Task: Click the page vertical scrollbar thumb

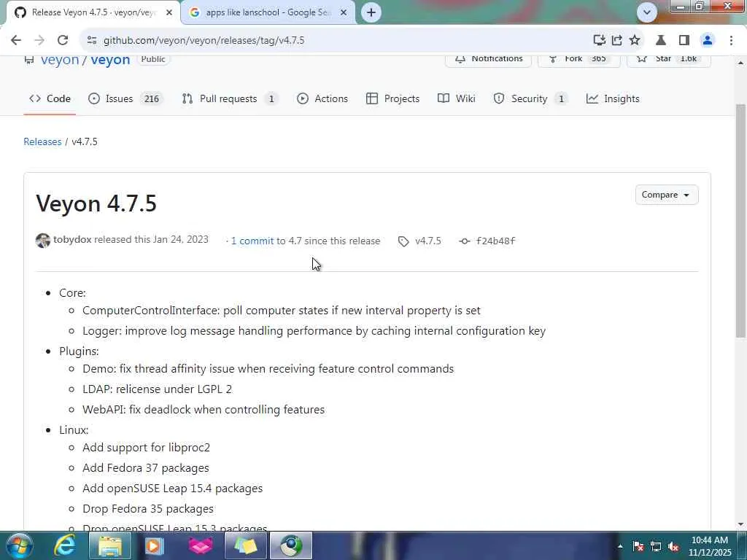Action: point(741,220)
